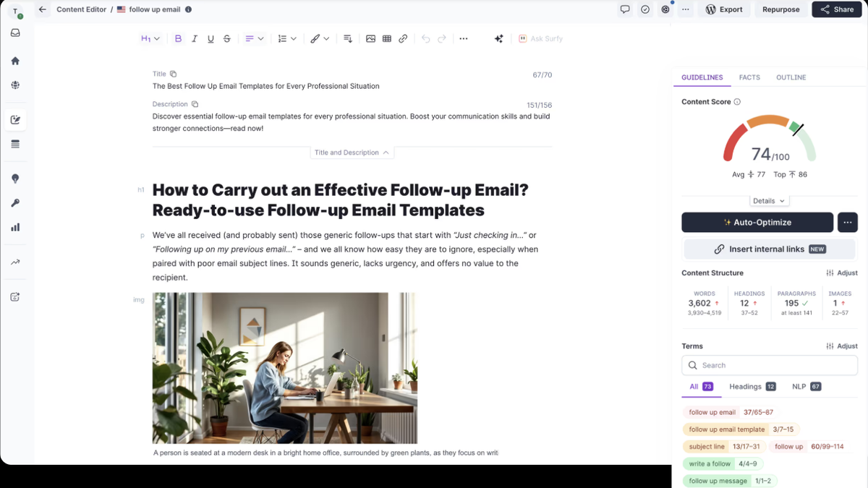Image resolution: width=868 pixels, height=488 pixels.
Task: Expand the Content Score Details dropdown
Action: [x=769, y=201]
